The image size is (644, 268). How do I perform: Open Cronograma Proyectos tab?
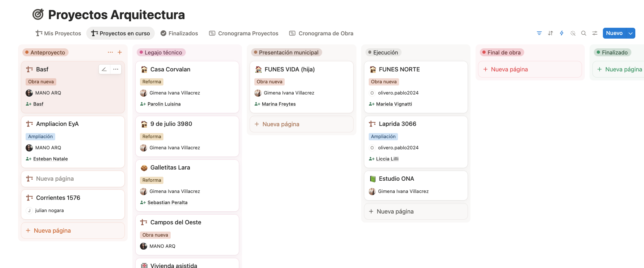point(244,33)
